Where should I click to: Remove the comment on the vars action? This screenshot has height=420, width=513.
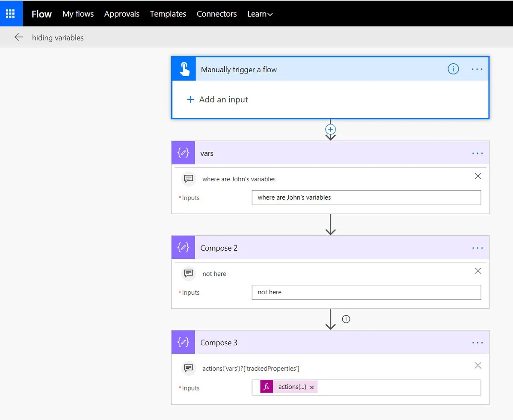(x=478, y=176)
